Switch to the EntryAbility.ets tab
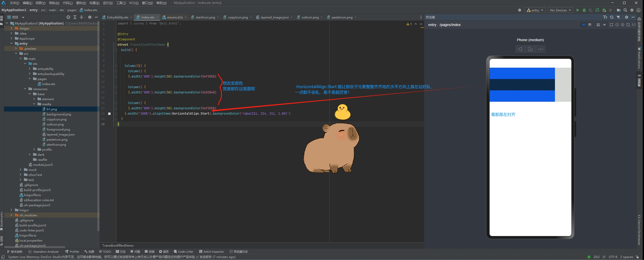 118,17
